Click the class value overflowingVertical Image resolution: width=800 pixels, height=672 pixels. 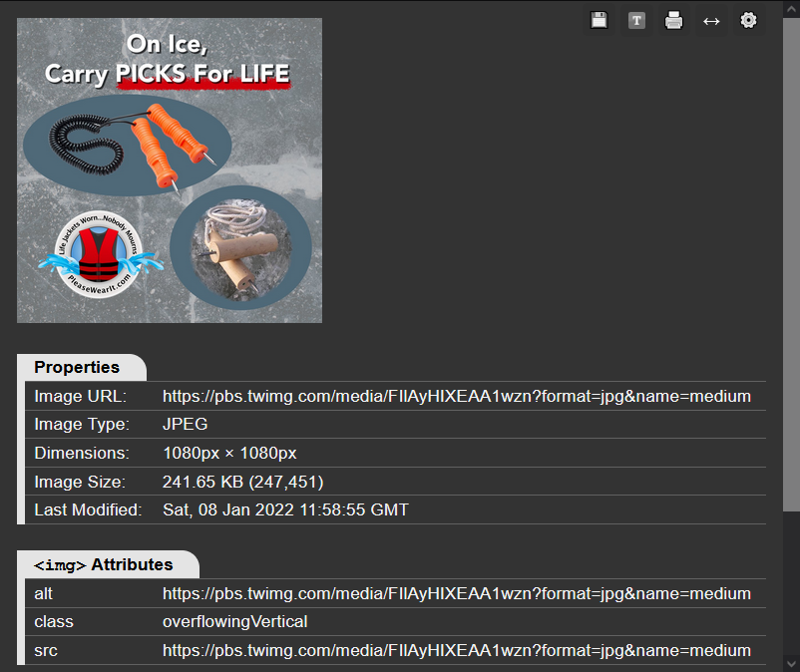(235, 621)
